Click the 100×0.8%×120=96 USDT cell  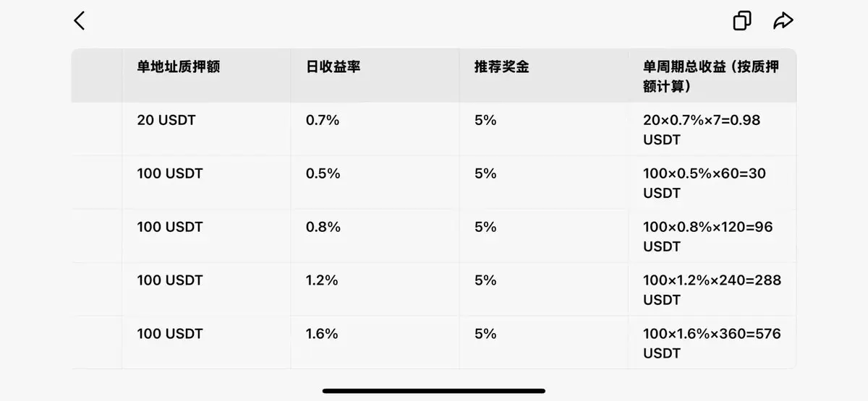click(708, 237)
